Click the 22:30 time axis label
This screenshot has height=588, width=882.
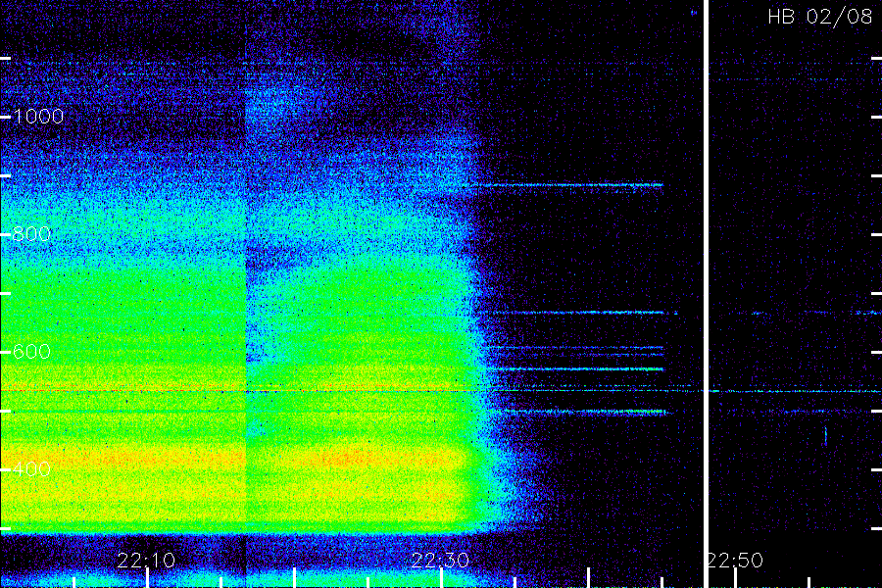440,561
